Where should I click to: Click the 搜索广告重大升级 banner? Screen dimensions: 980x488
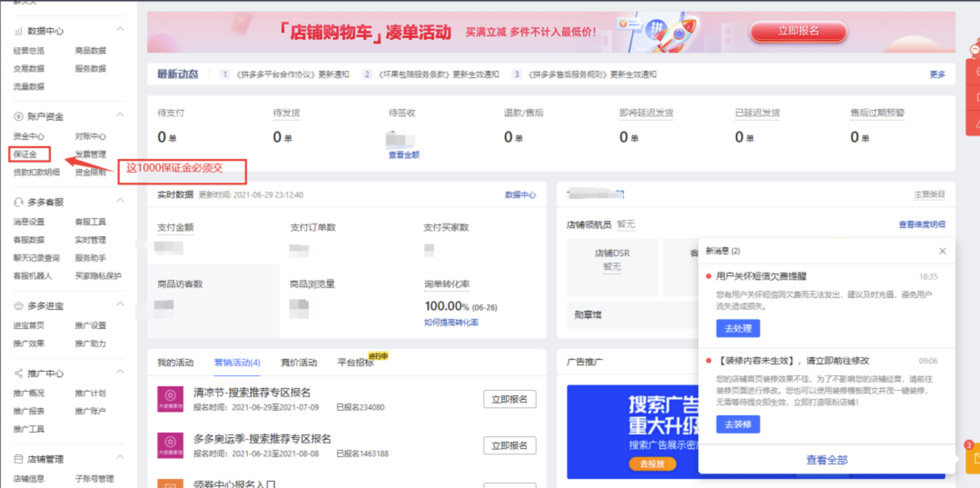pyautogui.click(x=633, y=432)
